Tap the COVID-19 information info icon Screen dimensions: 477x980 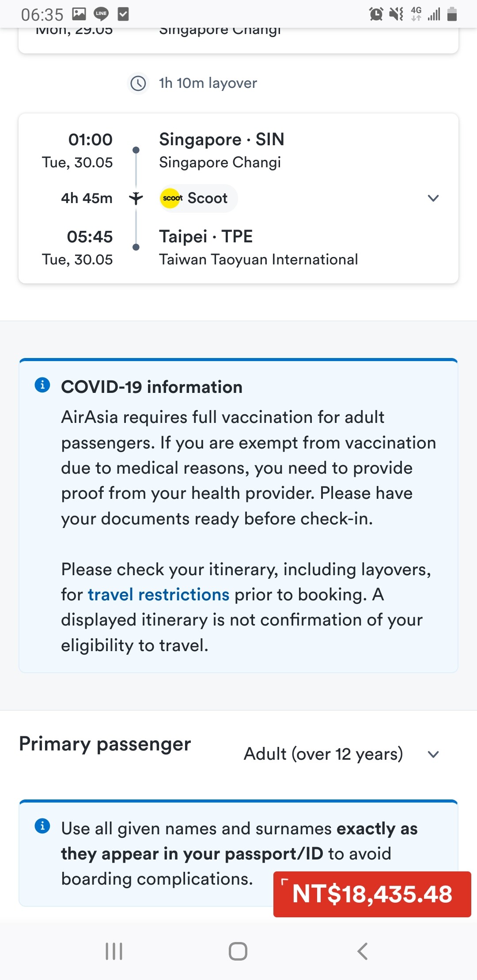[42, 385]
